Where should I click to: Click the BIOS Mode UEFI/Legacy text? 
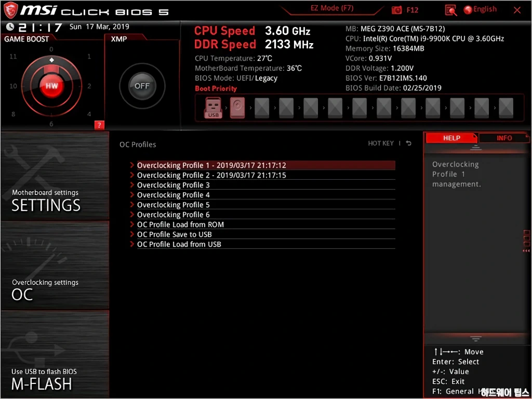pyautogui.click(x=236, y=78)
